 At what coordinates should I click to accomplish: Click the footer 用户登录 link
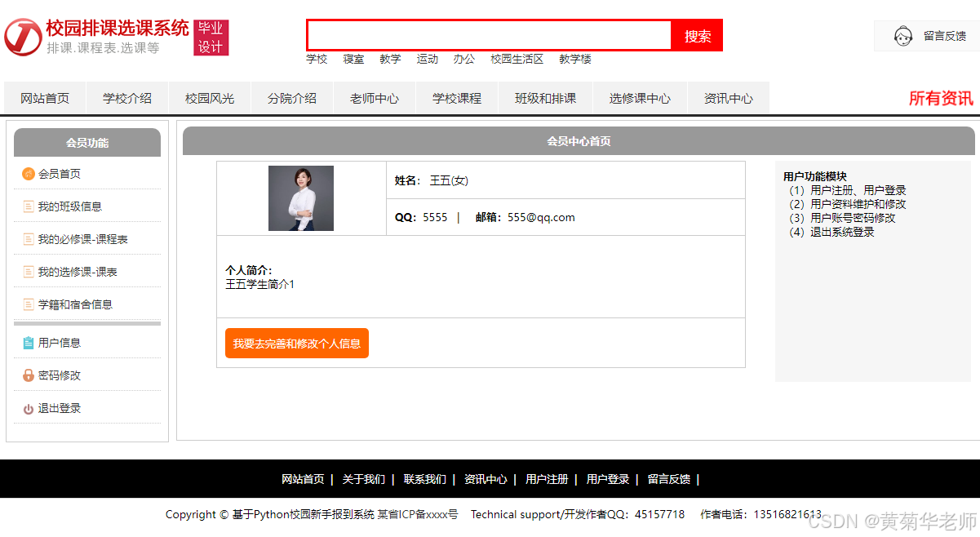608,479
